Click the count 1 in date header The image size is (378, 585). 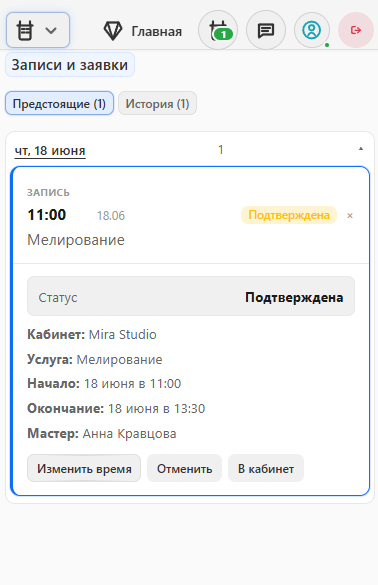pyautogui.click(x=221, y=150)
